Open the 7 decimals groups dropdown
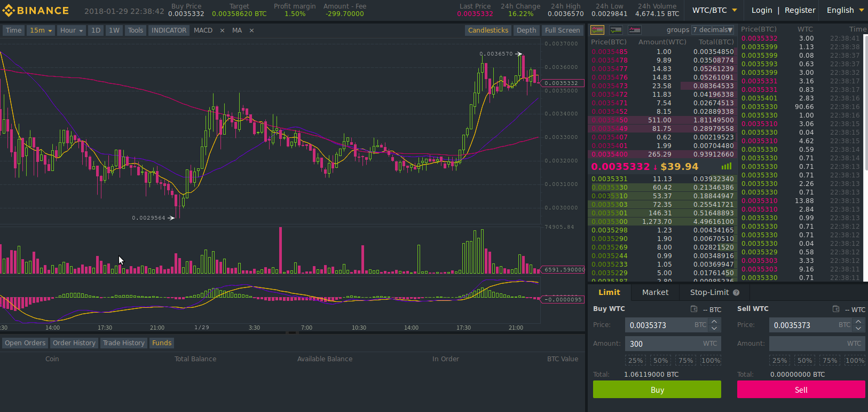This screenshot has width=868, height=412. 713,30
